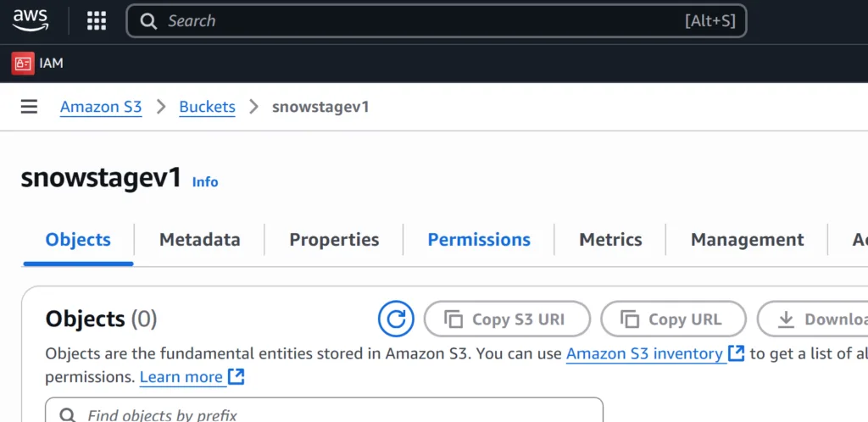868x422 pixels.
Task: Click the Download button
Action: tap(813, 319)
